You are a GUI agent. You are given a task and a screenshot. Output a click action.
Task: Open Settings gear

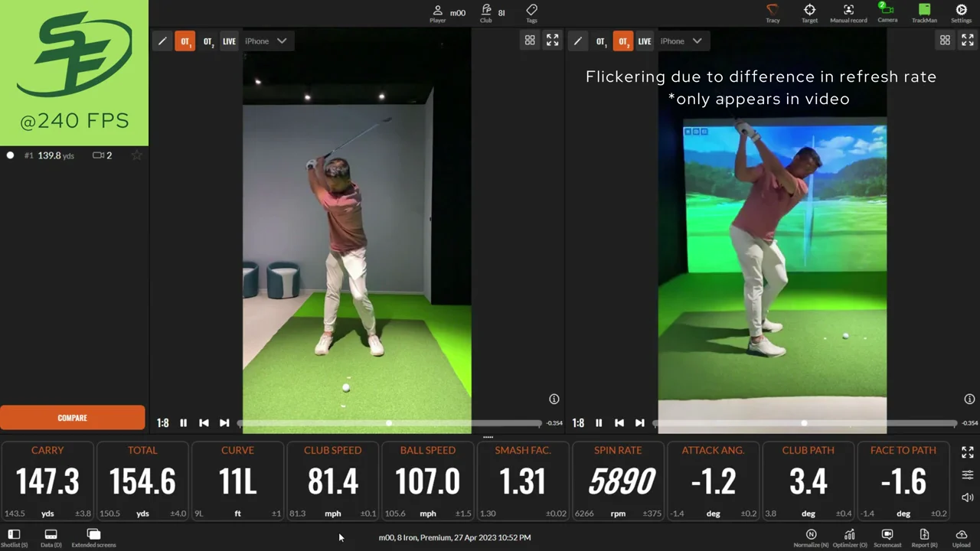(x=961, y=12)
